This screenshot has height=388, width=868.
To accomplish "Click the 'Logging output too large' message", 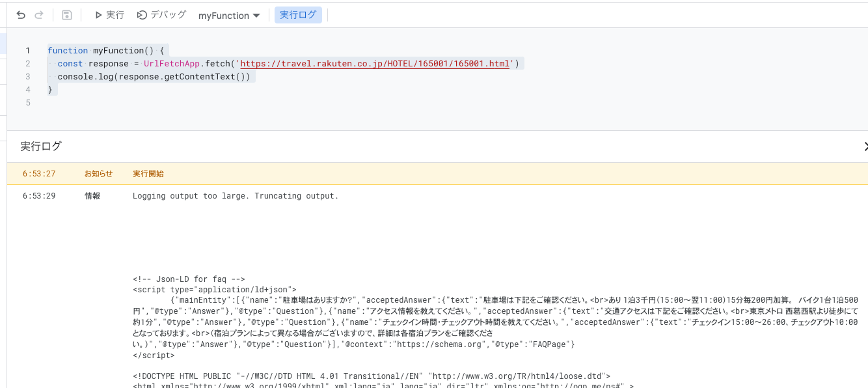I will [236, 196].
